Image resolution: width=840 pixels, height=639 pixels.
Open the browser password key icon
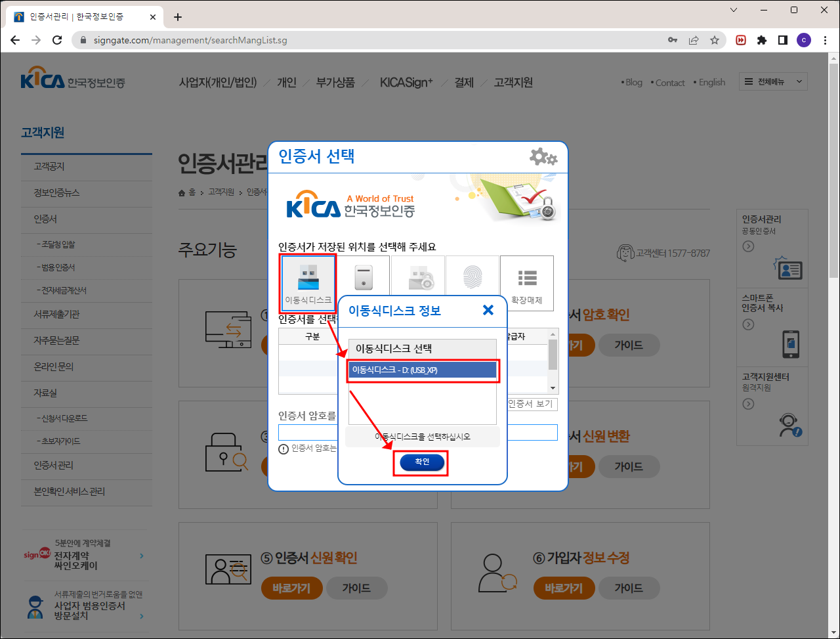673,40
